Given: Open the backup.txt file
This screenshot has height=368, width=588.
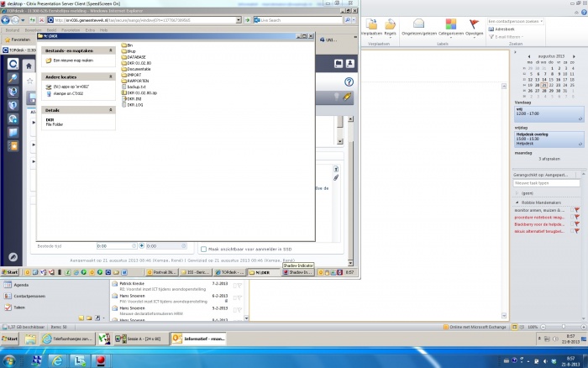Looking at the screenshot, I should coord(134,87).
